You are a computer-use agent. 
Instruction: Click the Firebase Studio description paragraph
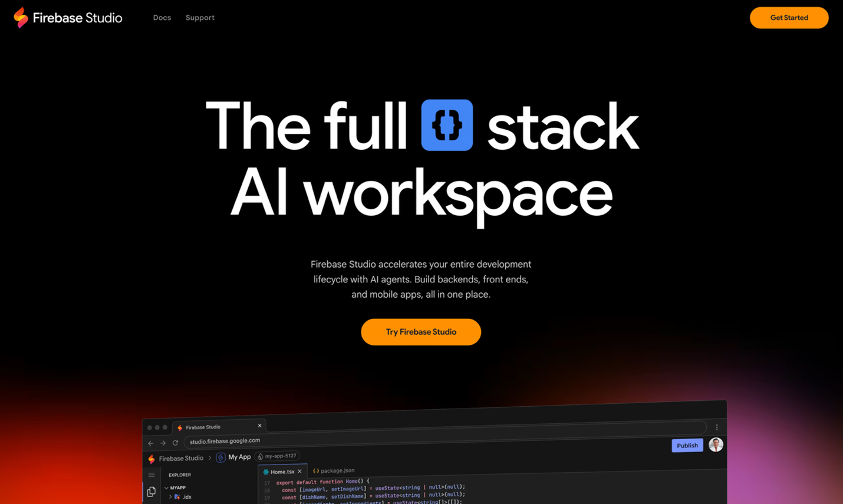(x=421, y=279)
